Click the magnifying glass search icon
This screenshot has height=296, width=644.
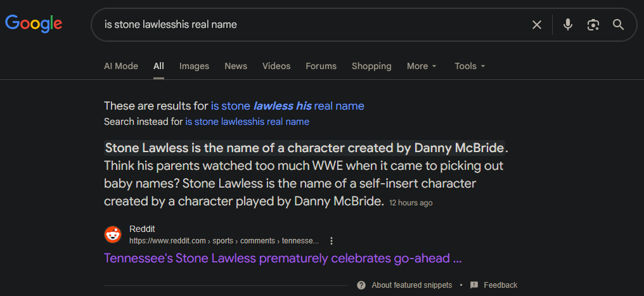pyautogui.click(x=618, y=25)
